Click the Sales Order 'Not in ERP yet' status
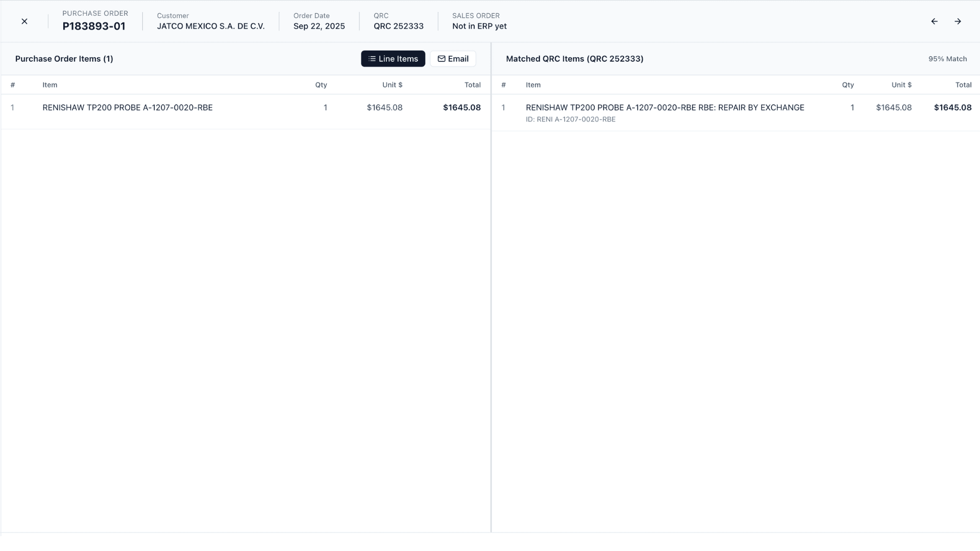 click(479, 26)
